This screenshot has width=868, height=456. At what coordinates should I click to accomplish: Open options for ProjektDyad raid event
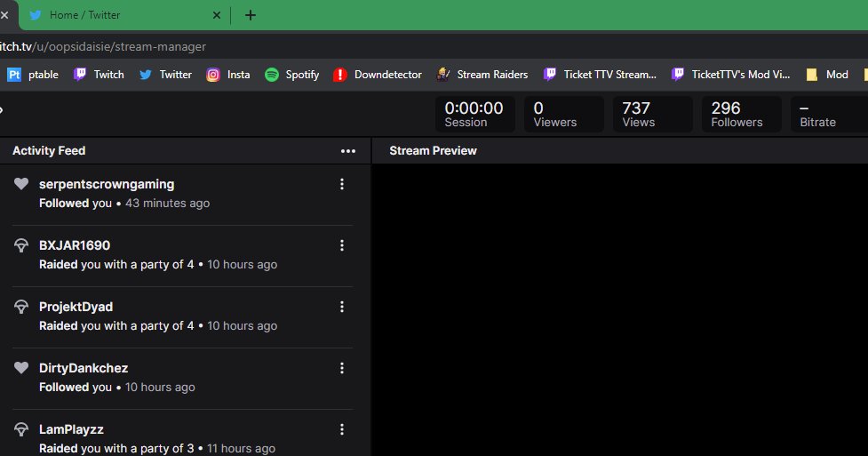click(341, 307)
